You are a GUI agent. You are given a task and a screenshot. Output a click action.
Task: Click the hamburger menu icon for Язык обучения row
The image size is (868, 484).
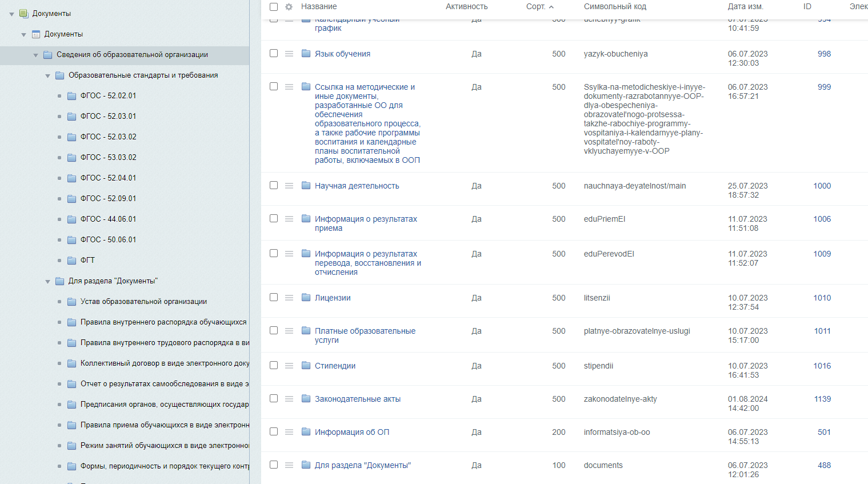(x=289, y=54)
